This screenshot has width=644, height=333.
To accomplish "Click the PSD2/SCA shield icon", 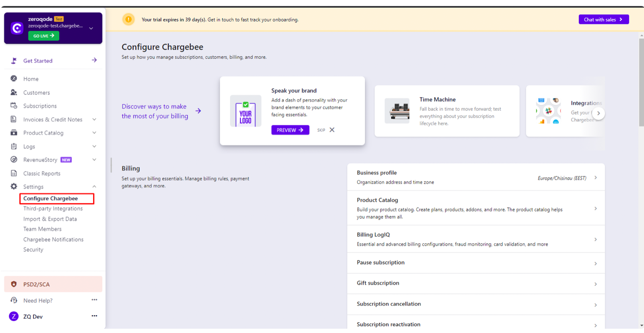I will pos(14,284).
